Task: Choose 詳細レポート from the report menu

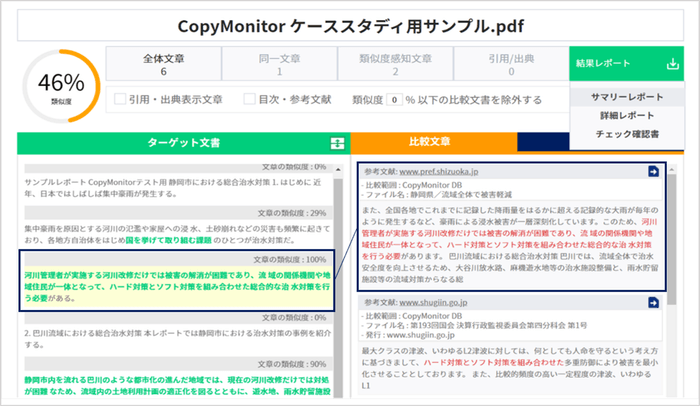Action: (629, 115)
